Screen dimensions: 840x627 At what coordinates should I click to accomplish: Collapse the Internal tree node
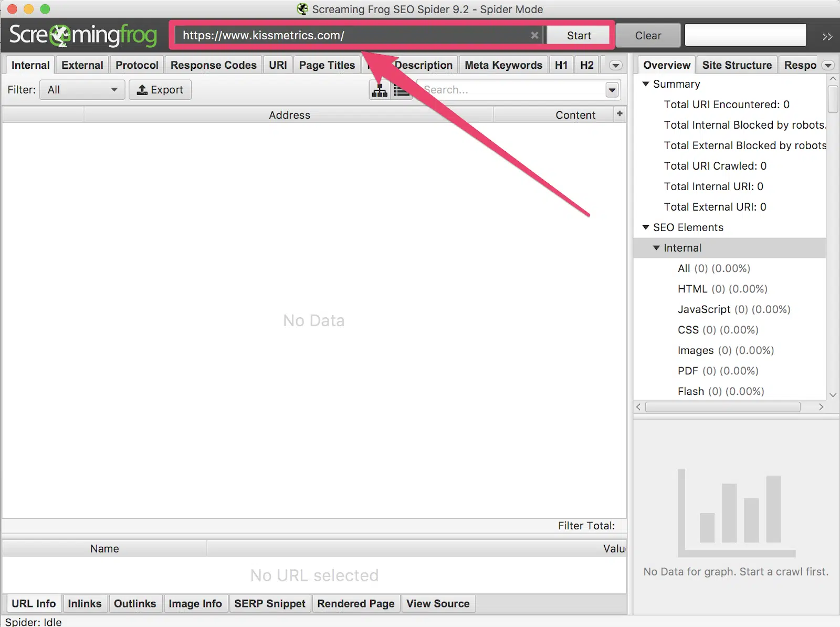pos(656,248)
